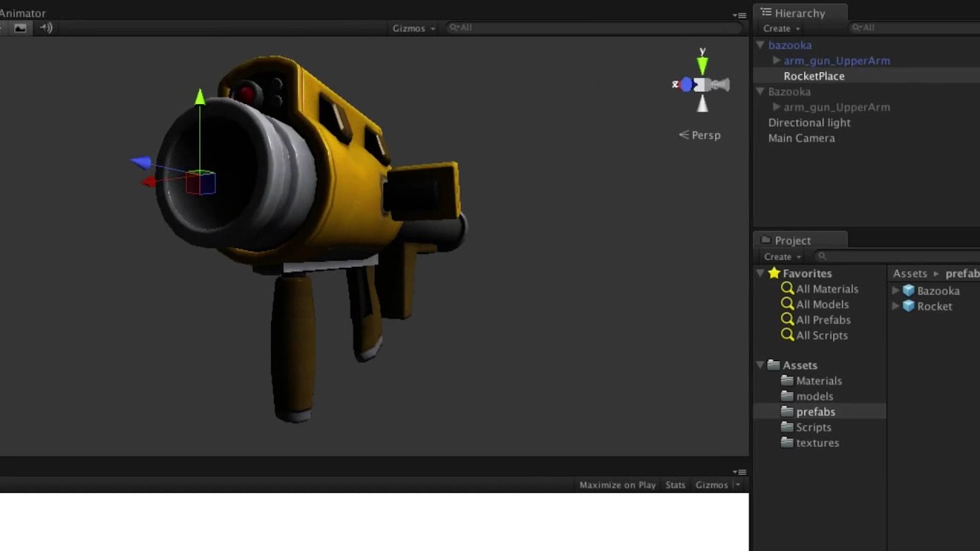Select the Bazooka prefab name
The width and height of the screenshot is (980, 551).
click(938, 291)
